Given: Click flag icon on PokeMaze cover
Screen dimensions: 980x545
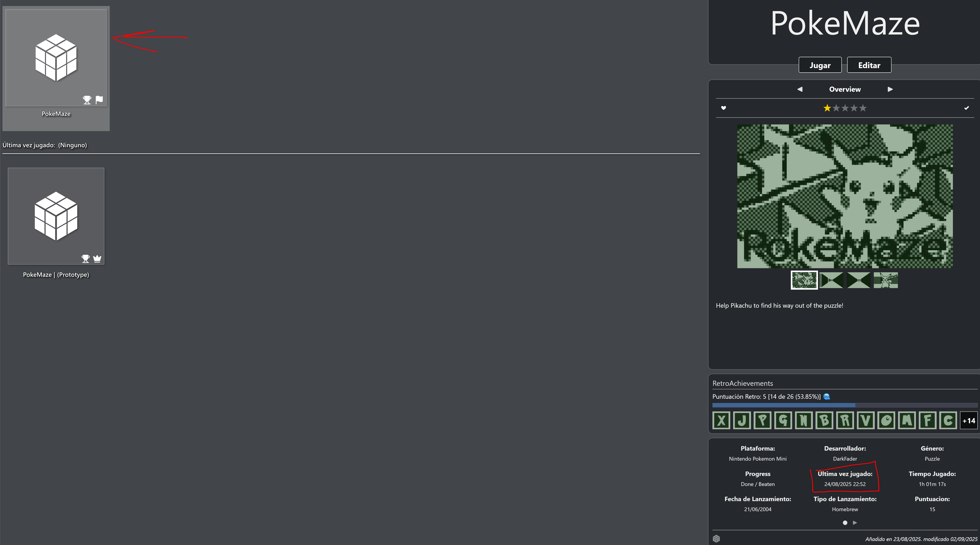Looking at the screenshot, I should (99, 100).
